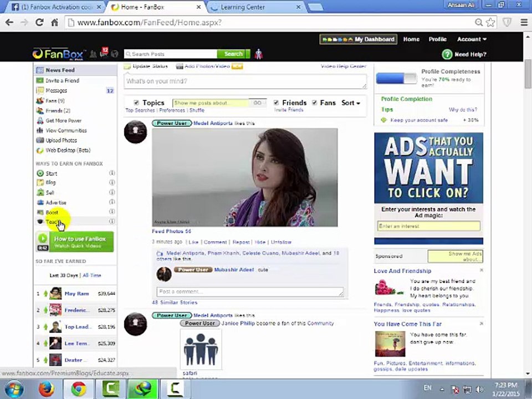Click the Like link under the photo
Screen dimensions: 532x399
click(193, 242)
